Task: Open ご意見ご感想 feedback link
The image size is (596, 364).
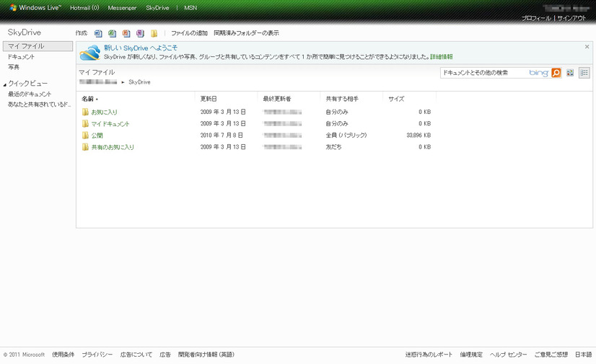Action: [x=551, y=355]
